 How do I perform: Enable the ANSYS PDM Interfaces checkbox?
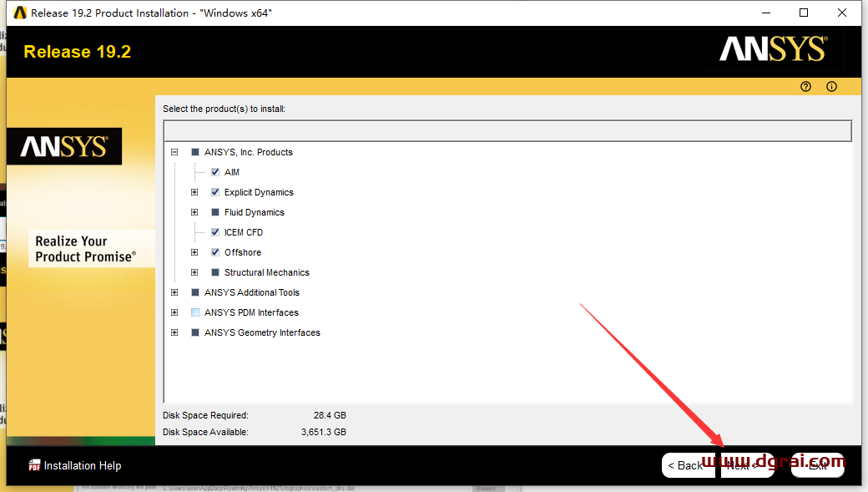click(x=194, y=312)
